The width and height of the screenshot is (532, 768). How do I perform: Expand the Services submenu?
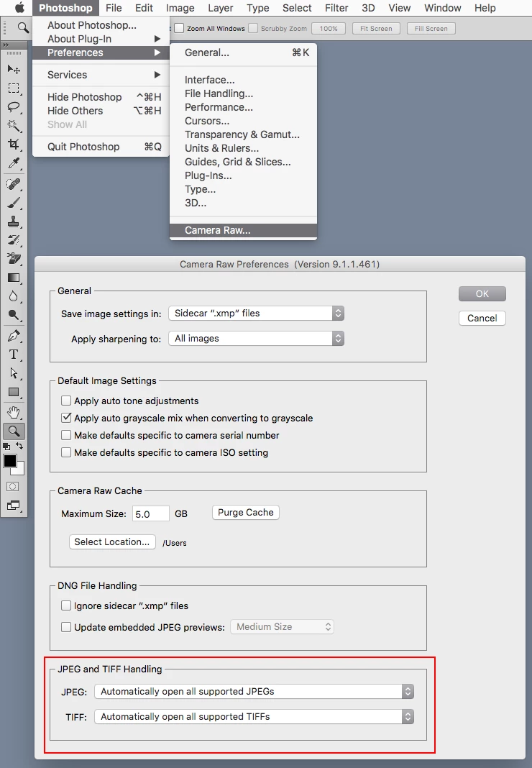(x=101, y=75)
